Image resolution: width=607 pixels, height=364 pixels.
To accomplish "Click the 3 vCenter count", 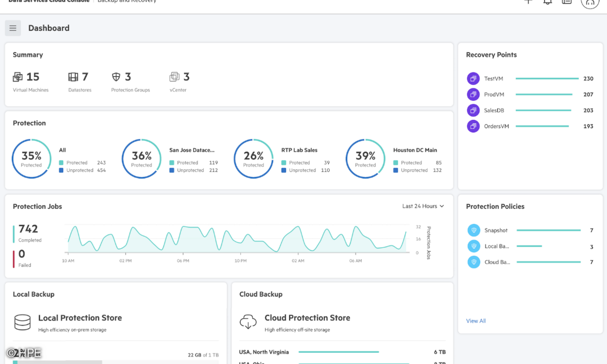I will pyautogui.click(x=186, y=77).
